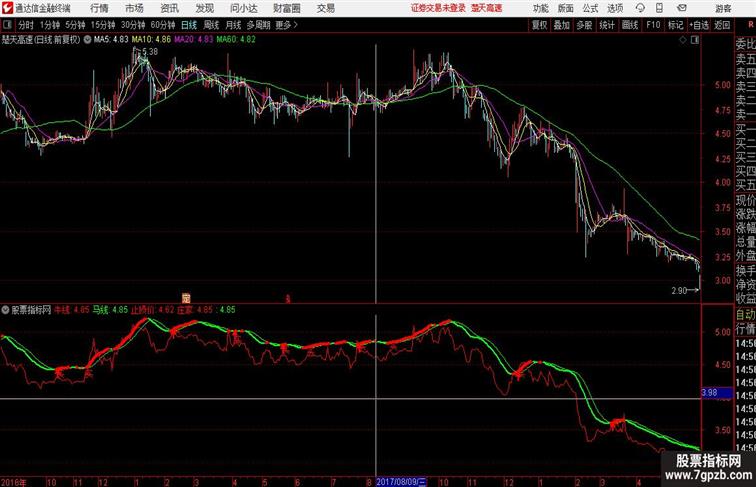The width and height of the screenshot is (756, 487).
Task: Click the MA60: 4.82 value
Action: (236, 40)
